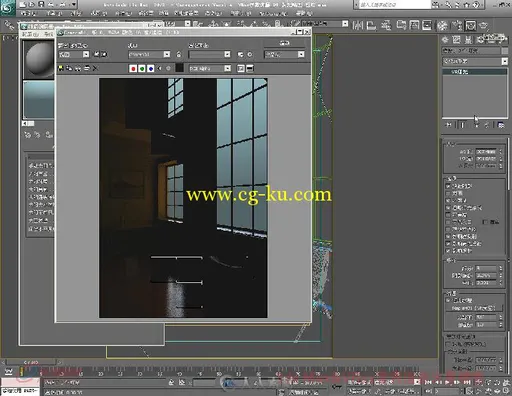Viewport: 512px width, 396px height.
Task: Click Mirror tool in main toolbar
Action: click(x=358, y=25)
